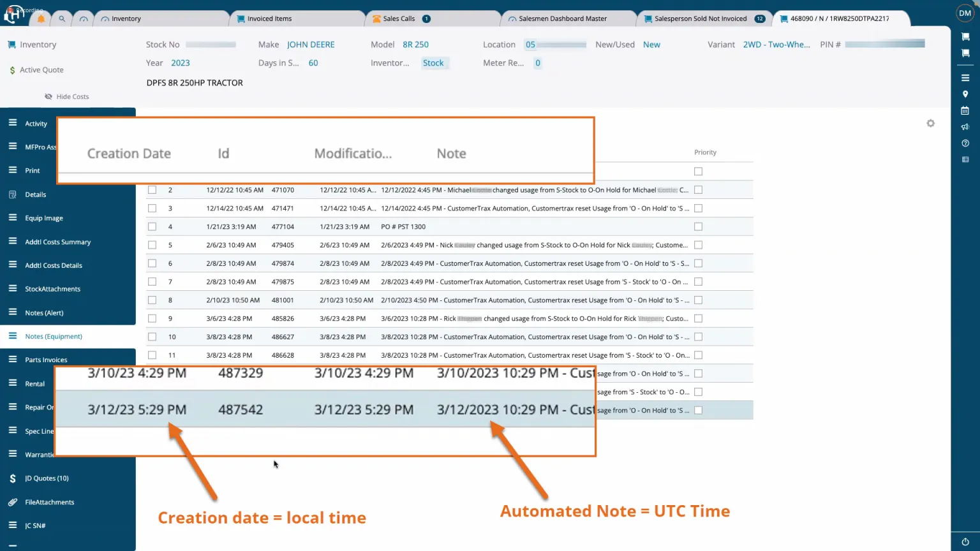The image size is (980, 551).
Task: Tick priority checkbox for PO # PST 1300
Action: click(x=698, y=226)
